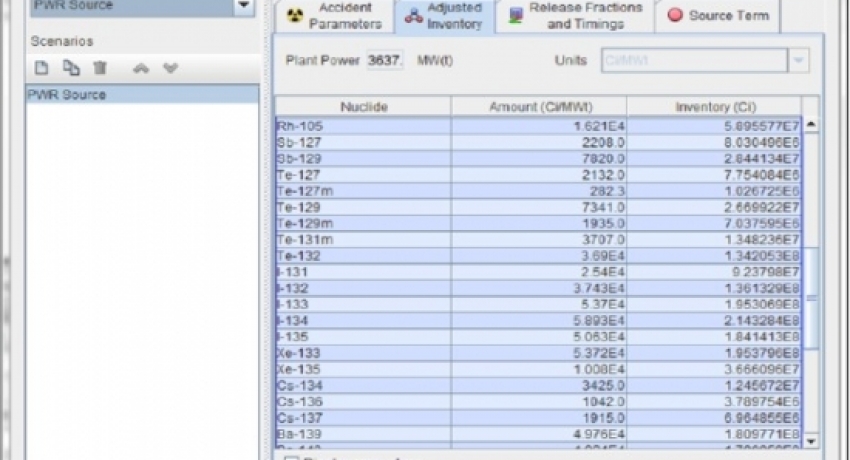Click the amount value 3425.0
Image resolution: width=850 pixels, height=460 pixels.
(x=603, y=386)
